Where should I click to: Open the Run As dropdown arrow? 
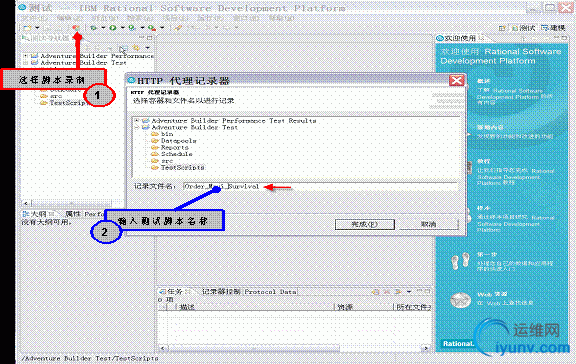(142, 28)
